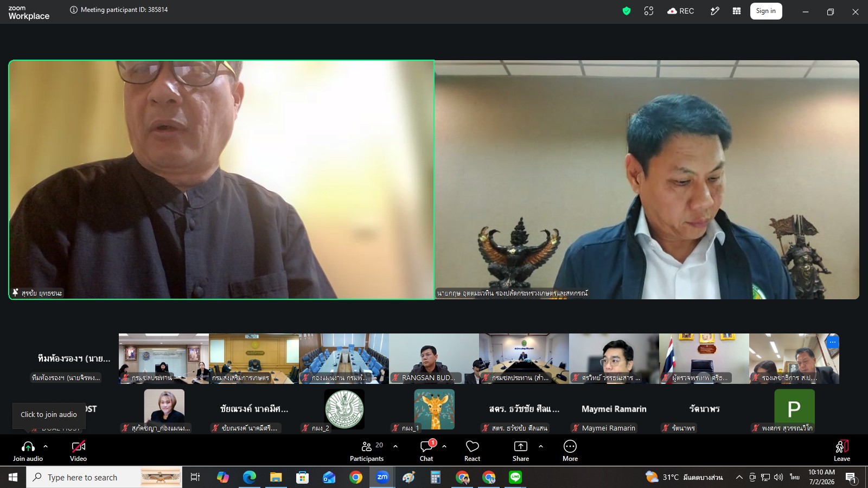This screenshot has width=868, height=488.
Task: Select the ผู้ตรวจฯ thumbnail with Thai flag
Action: pos(704,358)
